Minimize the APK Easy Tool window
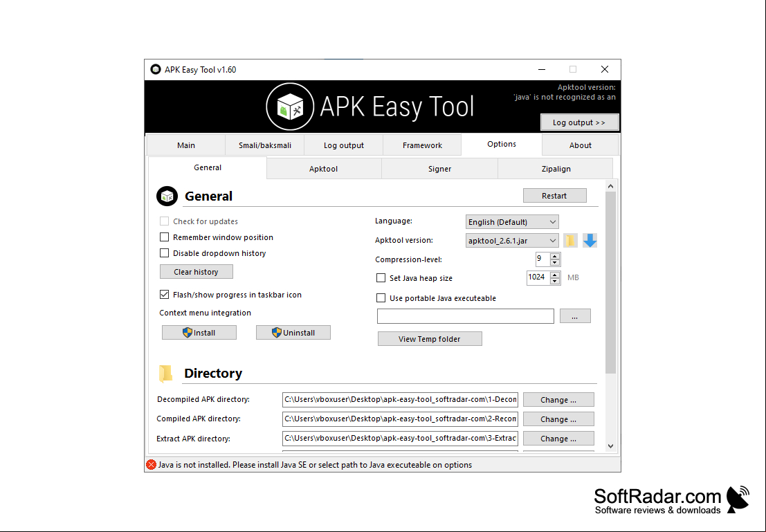The height and width of the screenshot is (532, 766). [x=542, y=69]
